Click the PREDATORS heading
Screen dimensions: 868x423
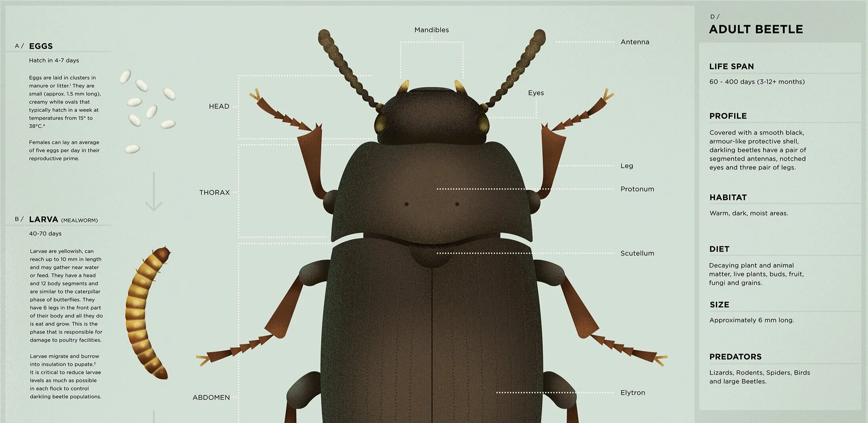(x=735, y=357)
